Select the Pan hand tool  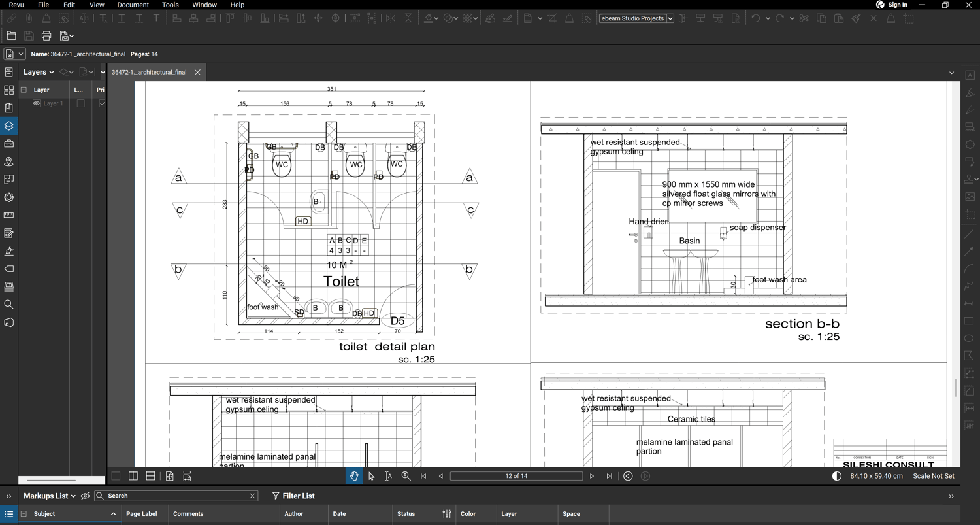(354, 476)
